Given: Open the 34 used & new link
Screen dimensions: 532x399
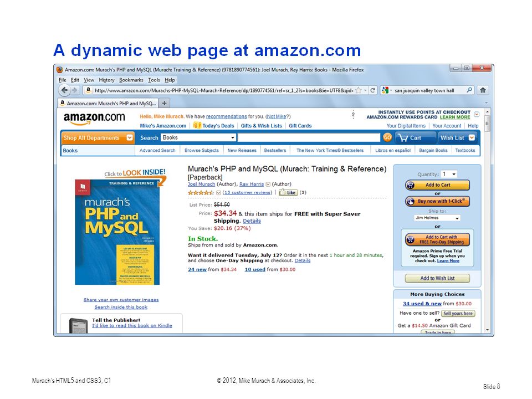Looking at the screenshot, I should coord(422,304).
